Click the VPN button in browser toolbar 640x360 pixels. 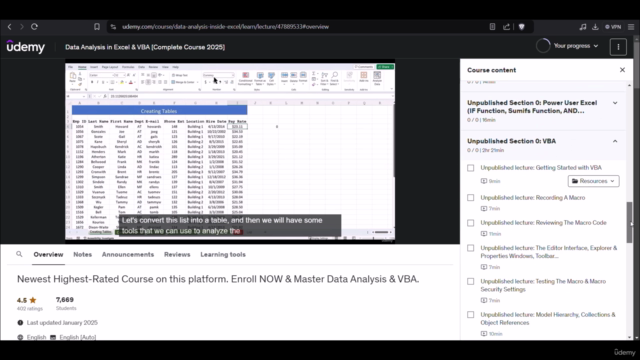coord(613,27)
